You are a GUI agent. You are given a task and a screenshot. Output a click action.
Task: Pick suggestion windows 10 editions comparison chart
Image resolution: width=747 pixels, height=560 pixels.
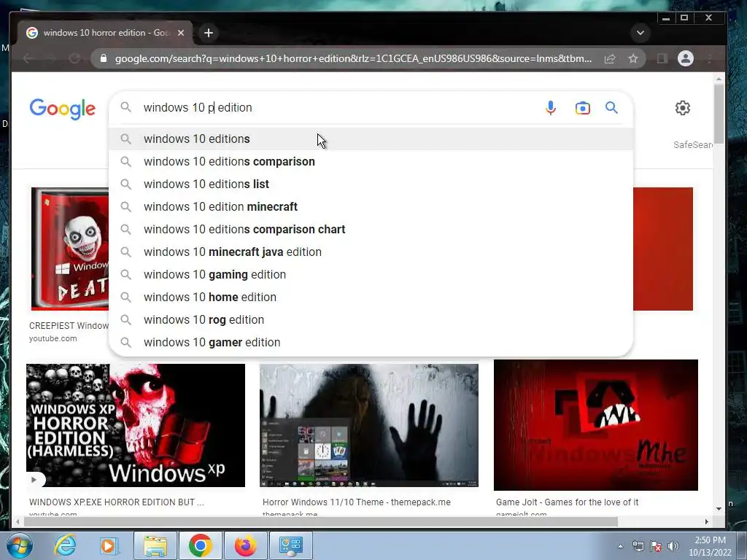(x=371, y=230)
